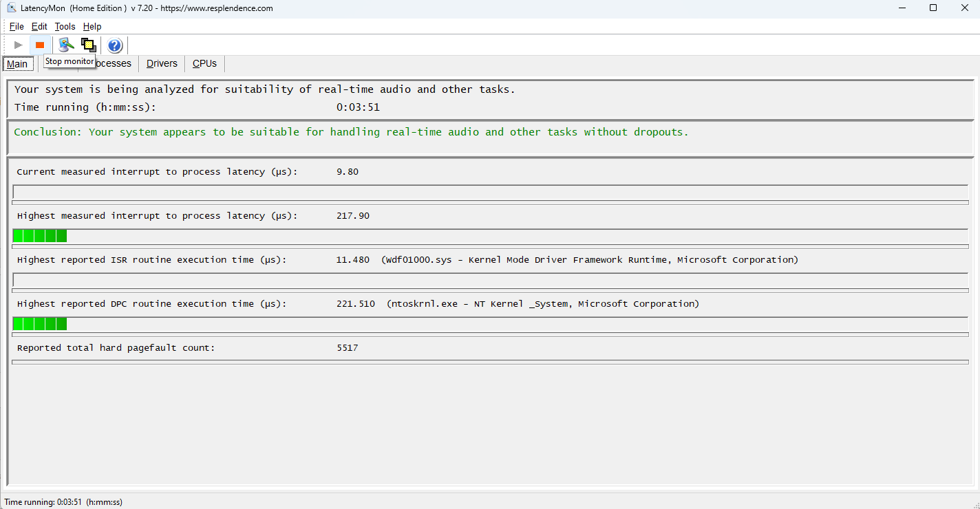Open the blue question mark help icon

(115, 45)
